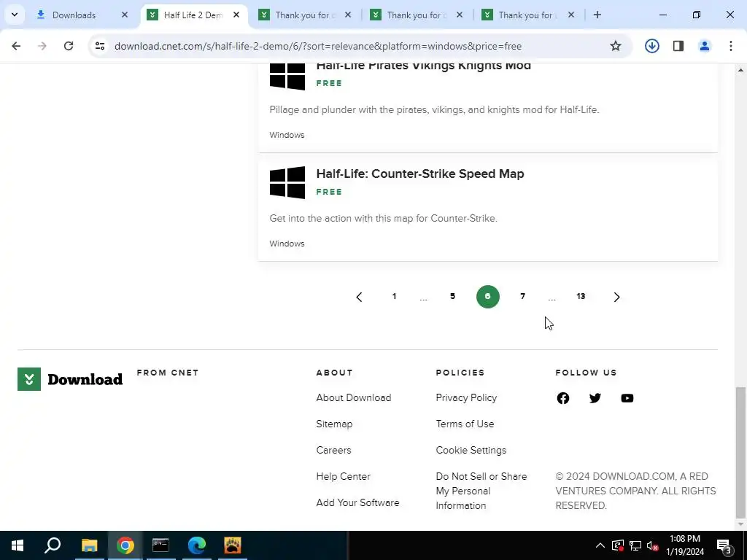
Task: Bookmark this page with the star icon
Action: point(616,46)
